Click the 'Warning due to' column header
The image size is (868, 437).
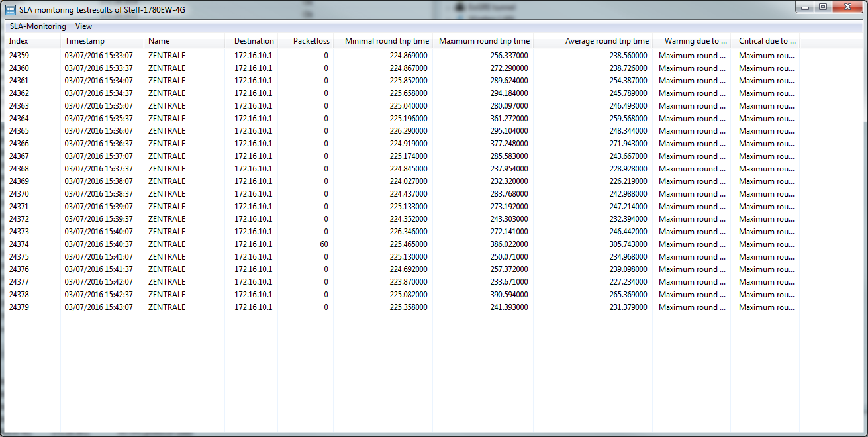coord(696,41)
